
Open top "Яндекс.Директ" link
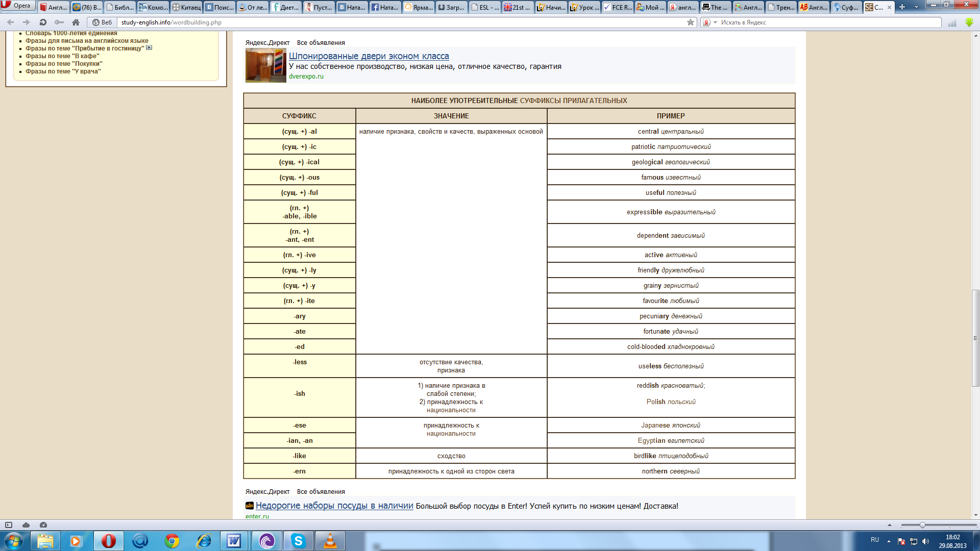click(x=267, y=43)
